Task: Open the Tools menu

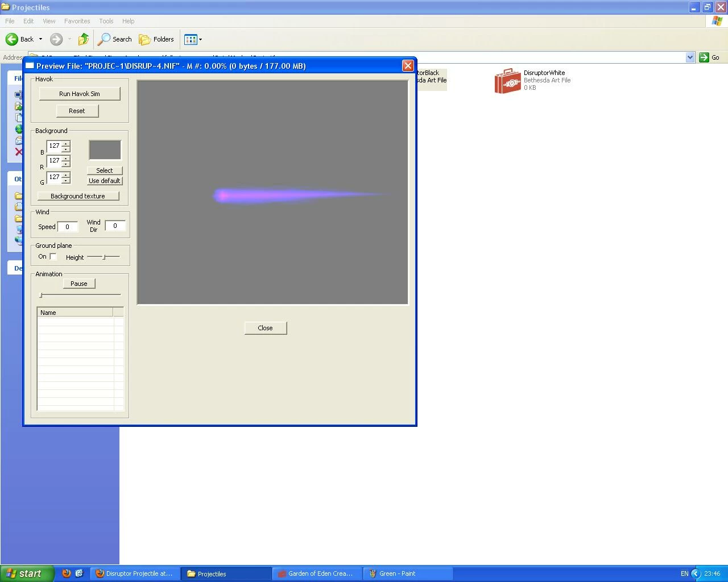Action: (x=106, y=21)
